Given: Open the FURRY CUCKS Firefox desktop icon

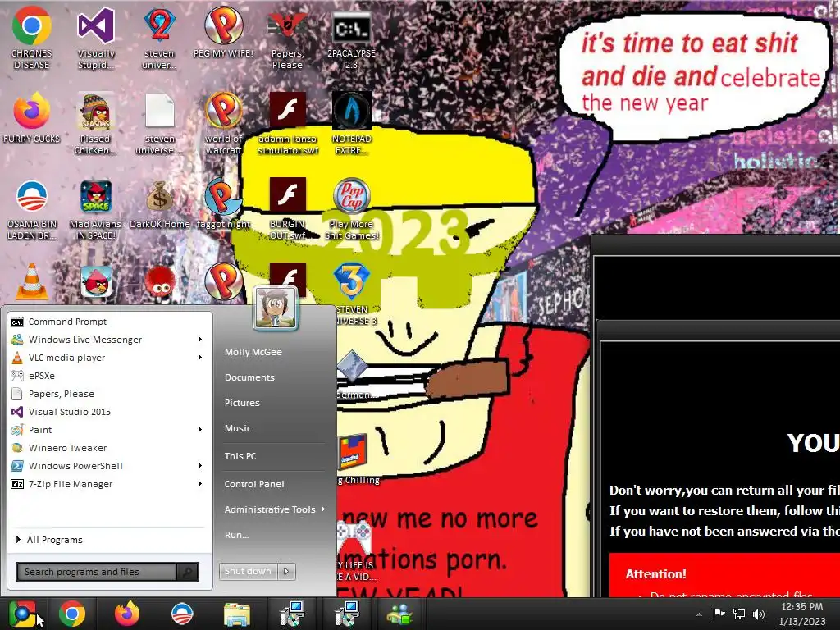Looking at the screenshot, I should (x=31, y=118).
